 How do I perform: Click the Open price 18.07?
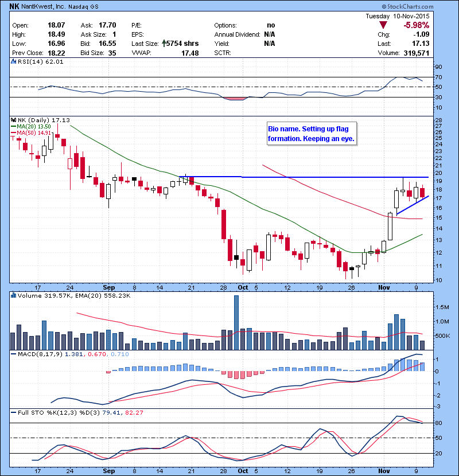56,25
